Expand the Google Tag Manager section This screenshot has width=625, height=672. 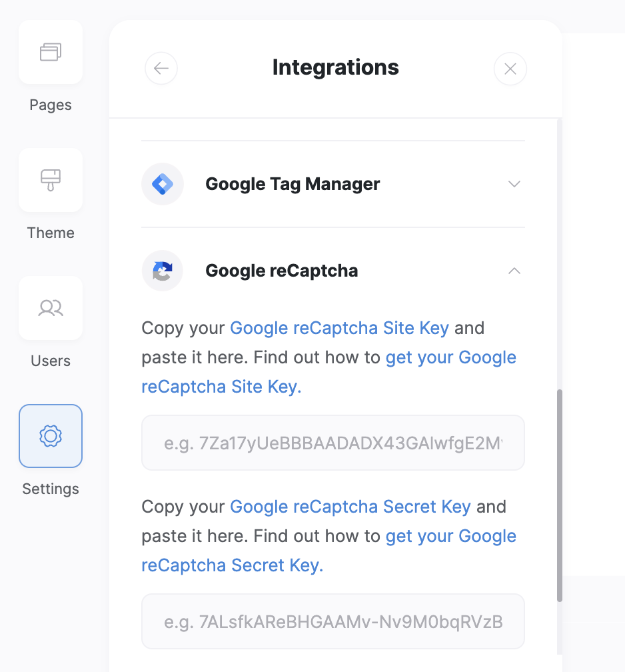point(514,184)
